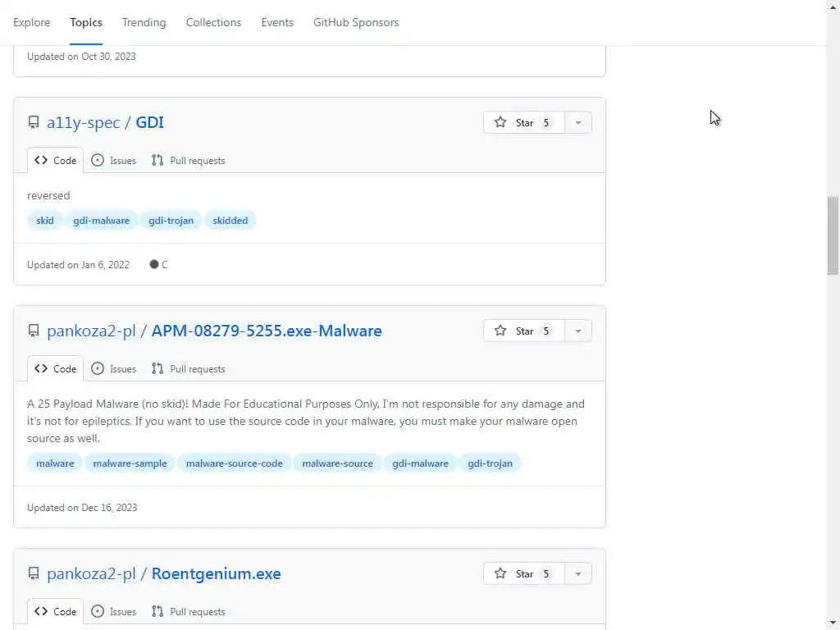Click the malware-source topic tag
Viewport: 840px width, 630px height.
tap(337, 463)
